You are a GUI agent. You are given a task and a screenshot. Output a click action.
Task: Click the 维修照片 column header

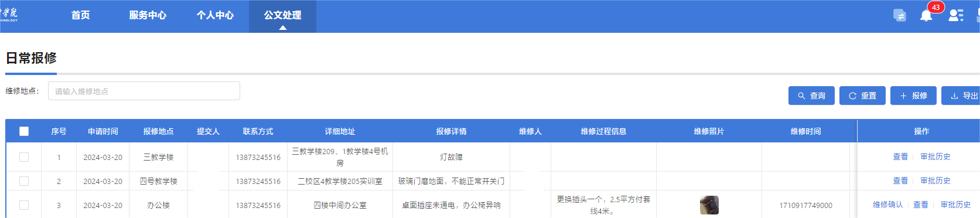coord(709,131)
